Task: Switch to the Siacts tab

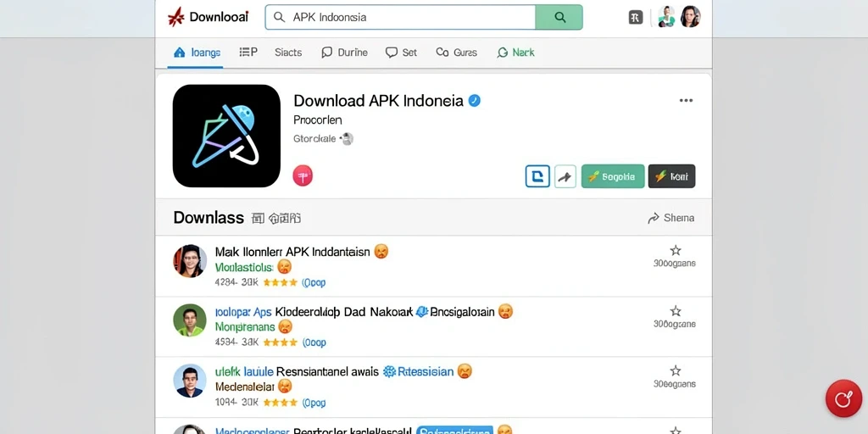Action: coord(288,53)
